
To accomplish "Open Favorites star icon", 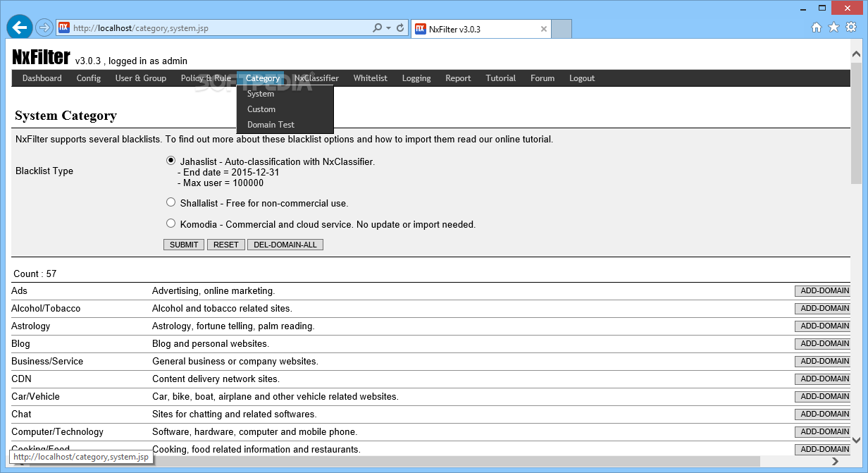I will click(x=833, y=27).
